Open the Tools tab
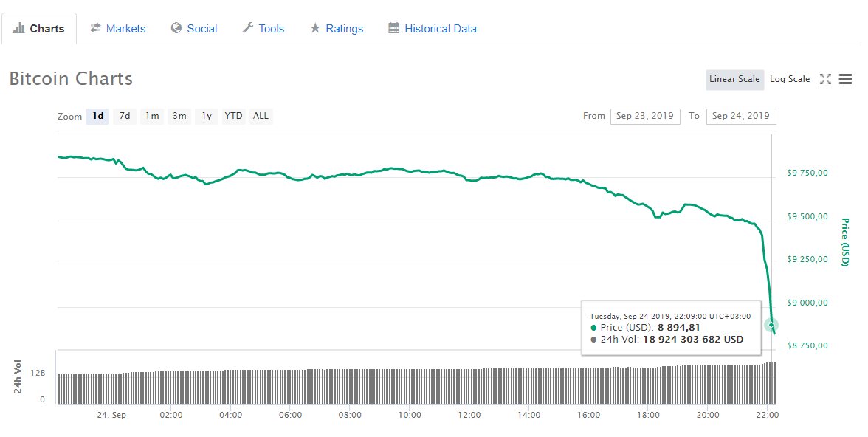The height and width of the screenshot is (437, 868). point(263,28)
